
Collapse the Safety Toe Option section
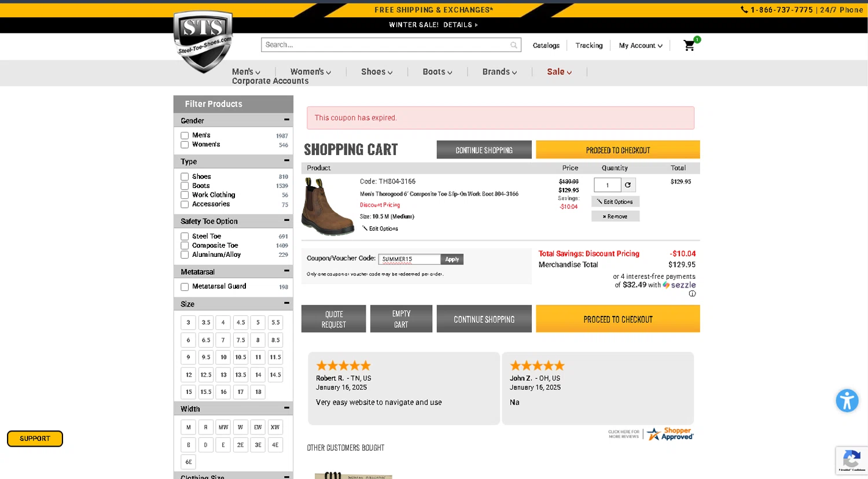click(x=286, y=220)
